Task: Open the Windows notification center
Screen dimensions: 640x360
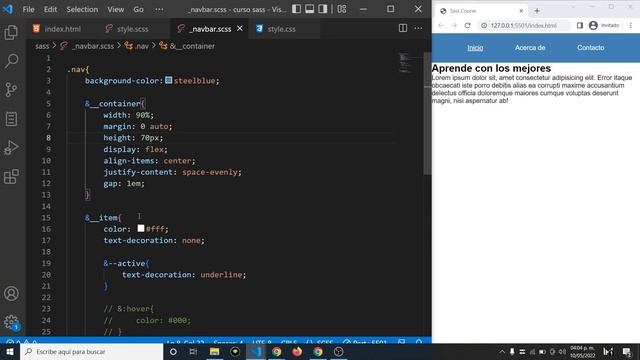Action: click(x=627, y=351)
